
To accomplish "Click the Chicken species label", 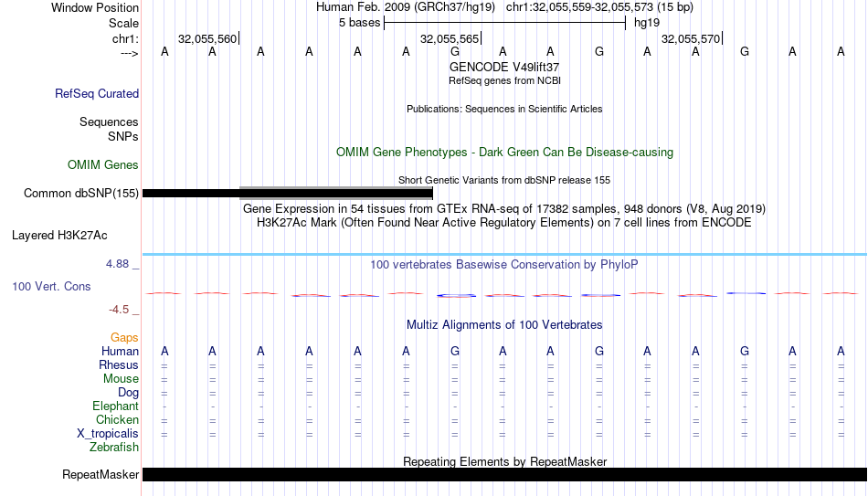I will (x=117, y=420).
